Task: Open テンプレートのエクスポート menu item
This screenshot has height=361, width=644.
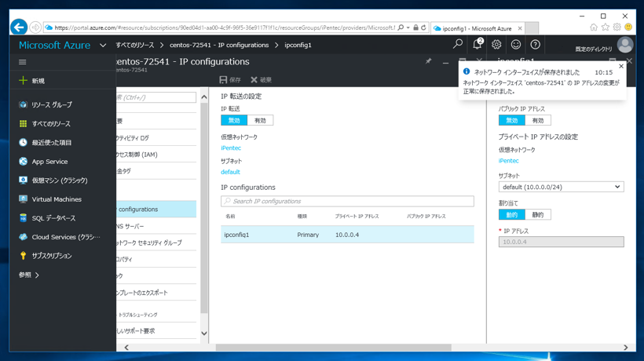Action: pyautogui.click(x=156, y=293)
